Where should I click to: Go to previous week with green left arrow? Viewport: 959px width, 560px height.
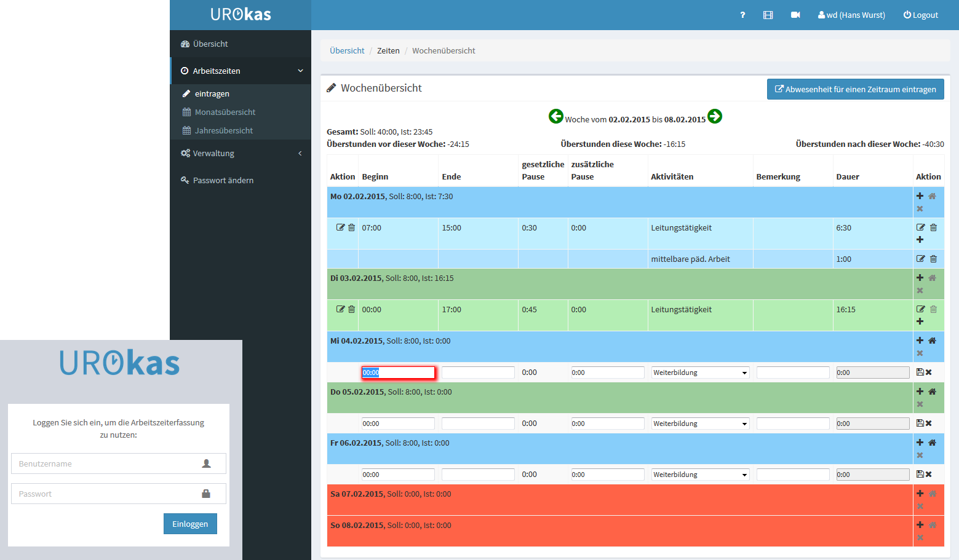(x=556, y=116)
